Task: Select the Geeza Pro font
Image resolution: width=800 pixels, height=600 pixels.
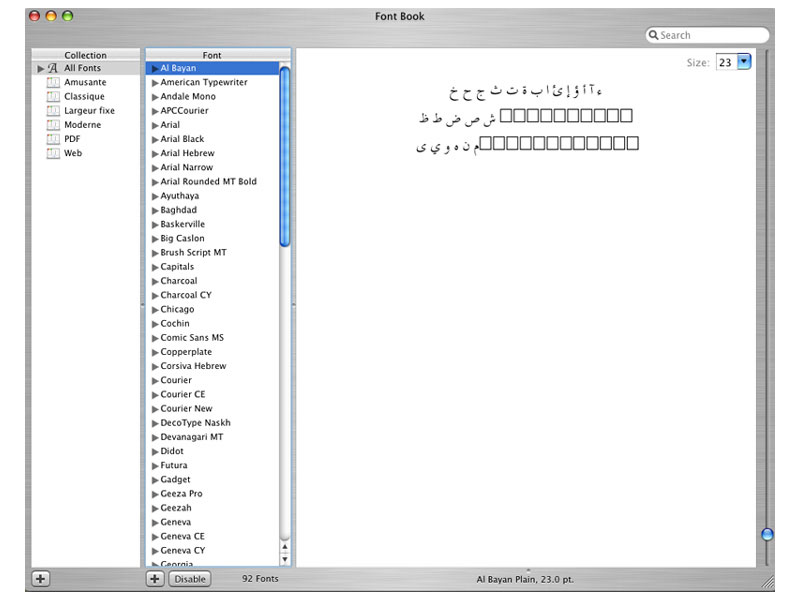Action: (181, 494)
